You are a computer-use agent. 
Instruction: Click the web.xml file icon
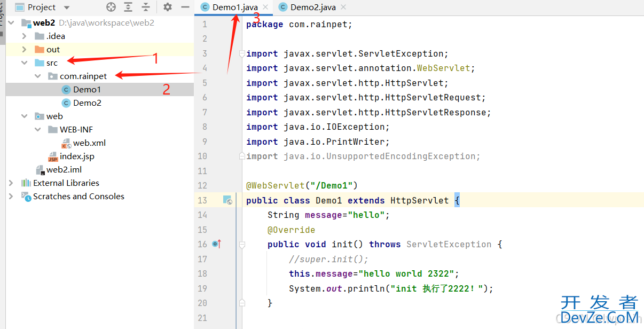pos(66,143)
